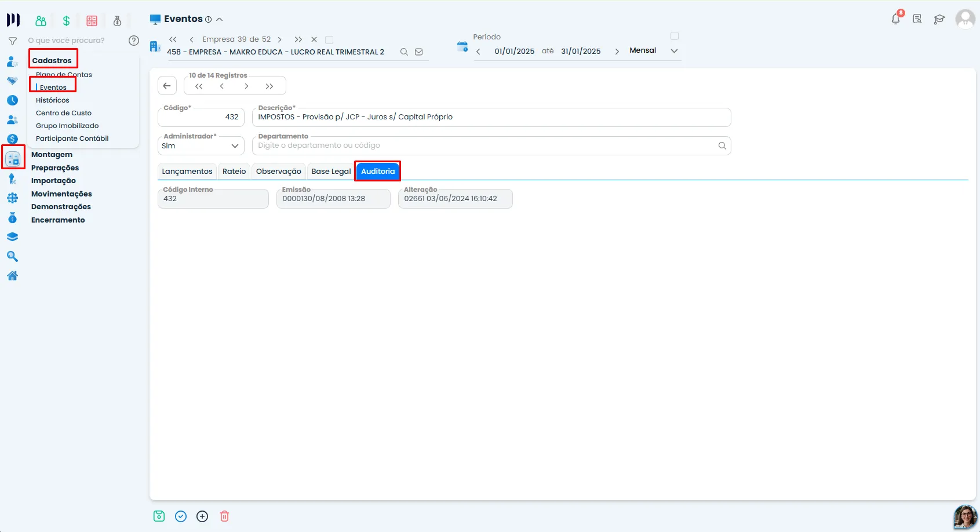Click the save record icon

159,516
